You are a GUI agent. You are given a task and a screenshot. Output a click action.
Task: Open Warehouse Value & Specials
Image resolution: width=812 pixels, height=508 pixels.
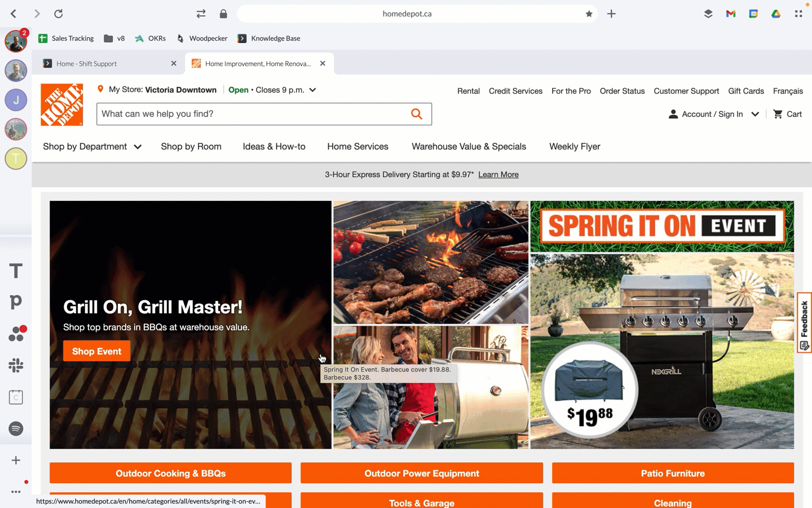coord(469,146)
